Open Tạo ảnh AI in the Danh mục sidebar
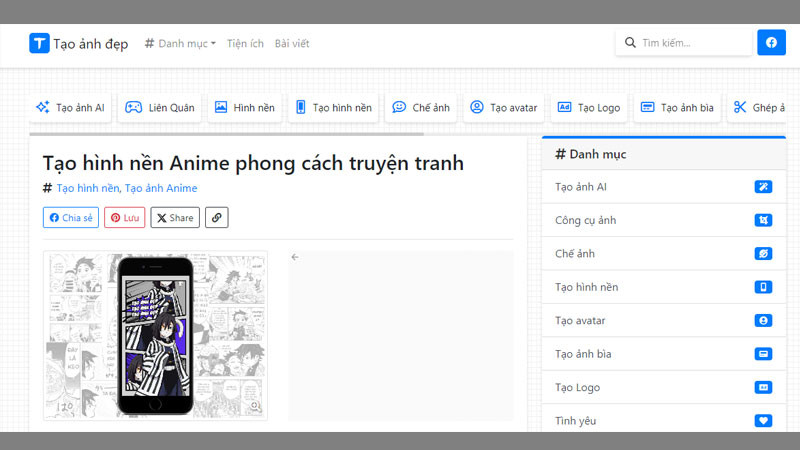Screen dimensions: 800x450 (664, 187)
